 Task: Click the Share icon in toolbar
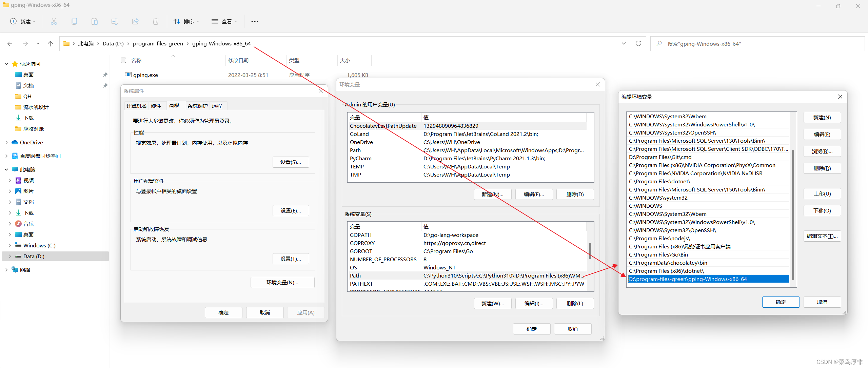pos(135,21)
